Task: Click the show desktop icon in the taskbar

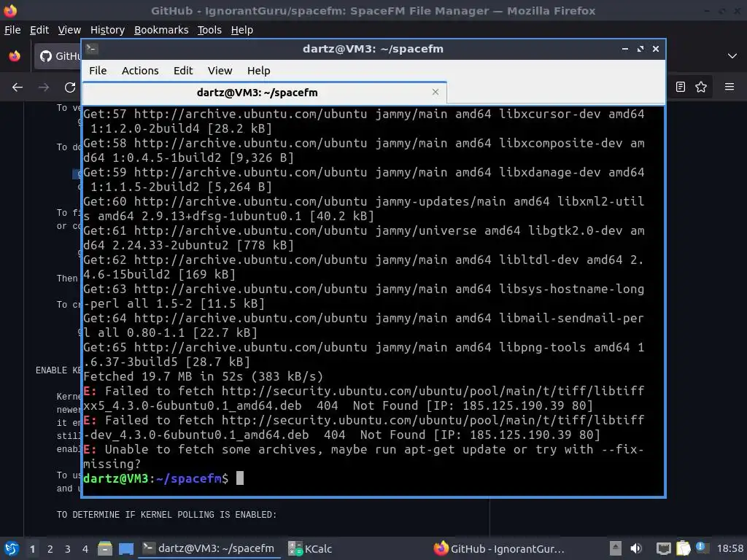Action: click(x=125, y=548)
